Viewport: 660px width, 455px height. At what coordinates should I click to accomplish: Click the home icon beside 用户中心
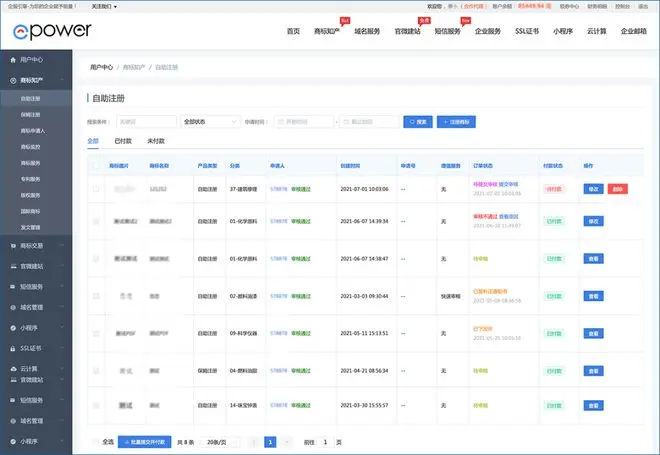pos(10,60)
